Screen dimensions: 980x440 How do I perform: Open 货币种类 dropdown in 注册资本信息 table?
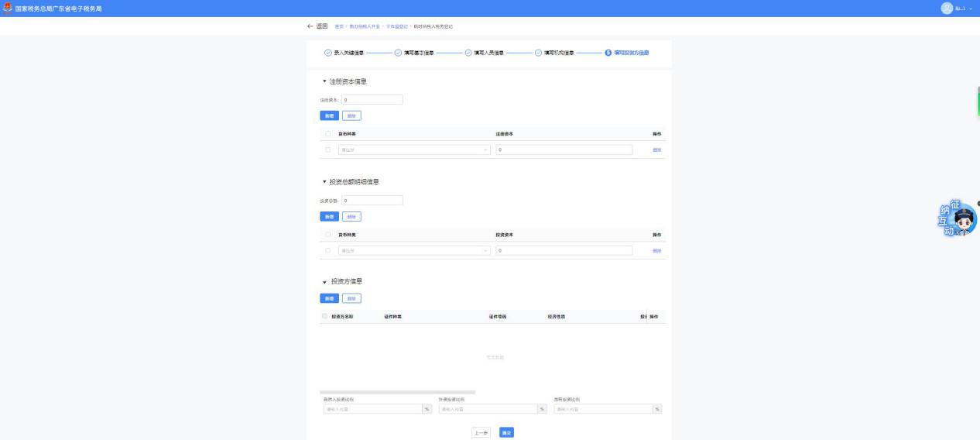[414, 150]
